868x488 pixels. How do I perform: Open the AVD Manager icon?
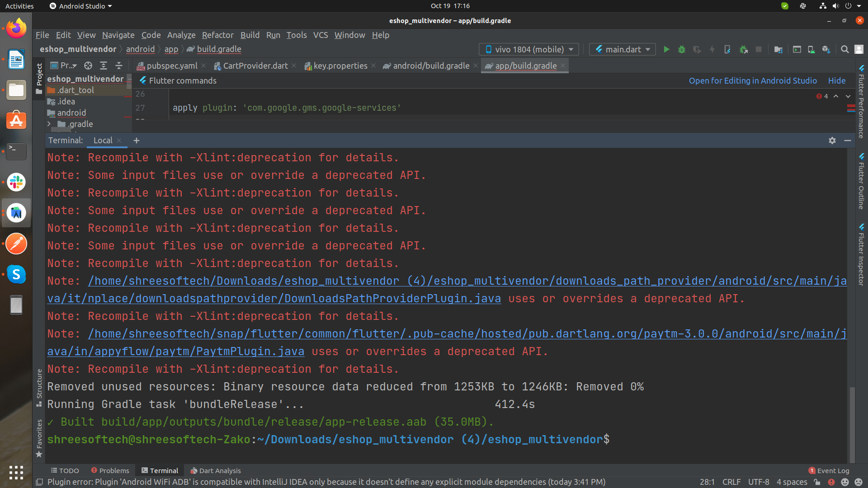(811, 49)
